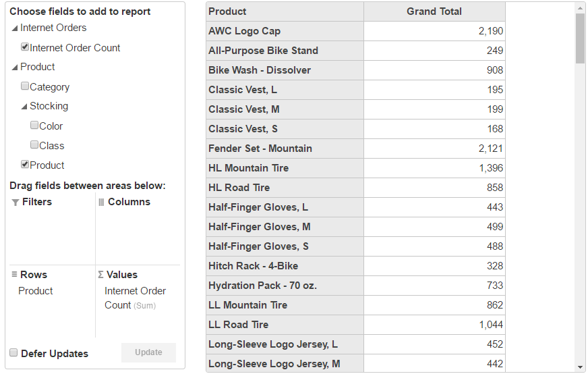Click the Values sigma icon
The width and height of the screenshot is (588, 374).
[101, 275]
